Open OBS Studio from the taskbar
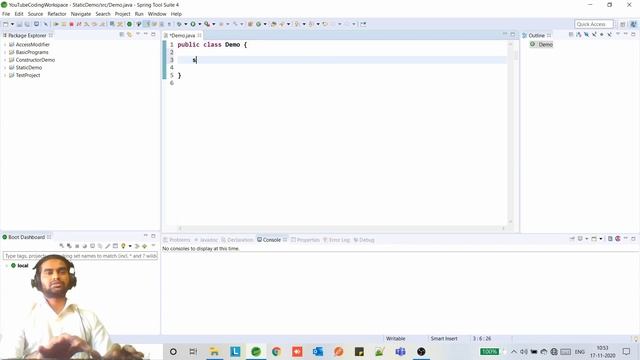The width and height of the screenshot is (640, 360). pos(421,351)
